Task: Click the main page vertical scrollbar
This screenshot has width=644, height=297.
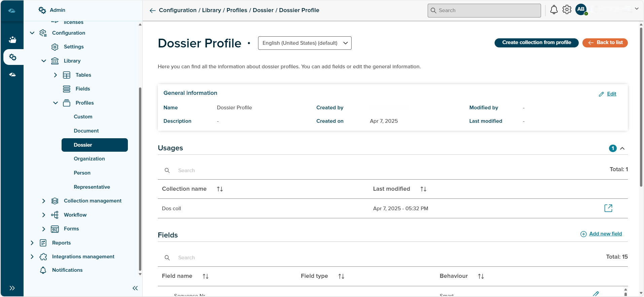Action: [x=641, y=108]
